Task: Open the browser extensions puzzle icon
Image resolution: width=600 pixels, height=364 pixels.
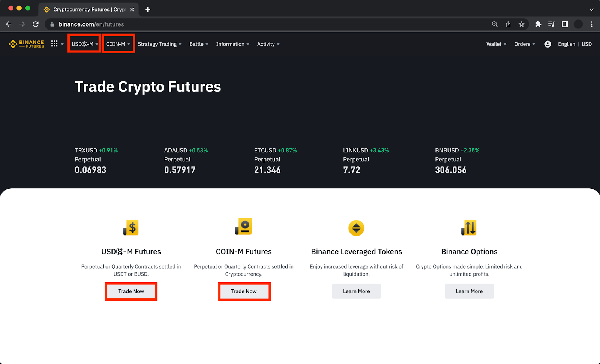Action: (538, 24)
